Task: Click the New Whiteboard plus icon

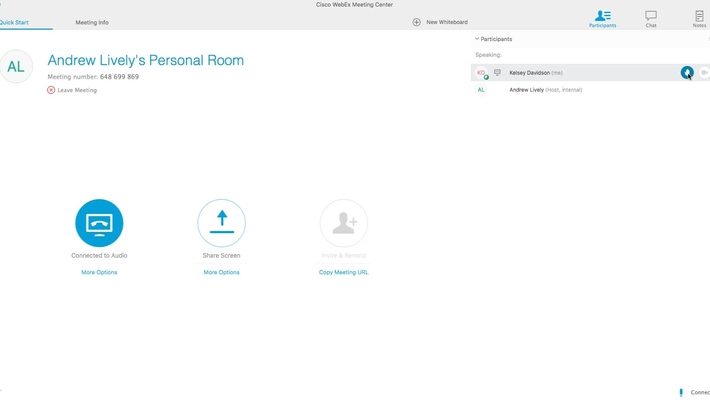Action: coord(416,22)
